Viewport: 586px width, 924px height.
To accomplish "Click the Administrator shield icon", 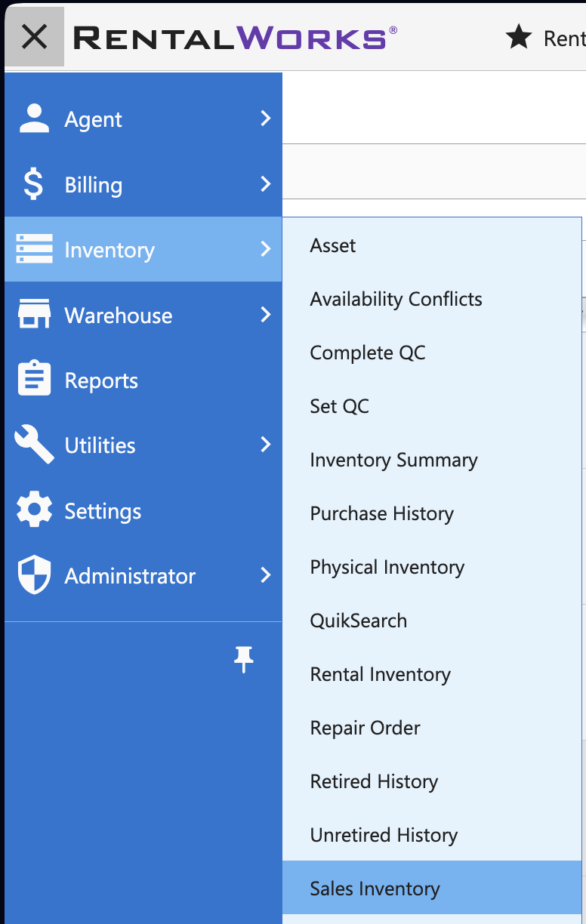I will (x=34, y=575).
